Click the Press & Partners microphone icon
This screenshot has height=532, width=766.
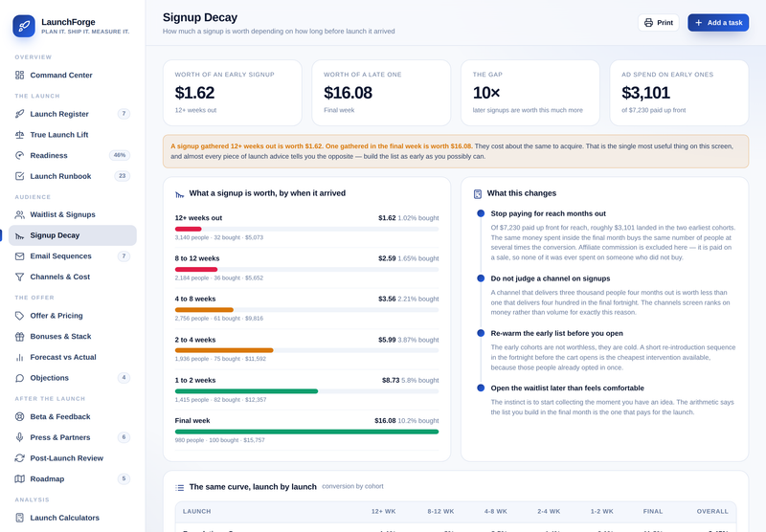pos(19,437)
